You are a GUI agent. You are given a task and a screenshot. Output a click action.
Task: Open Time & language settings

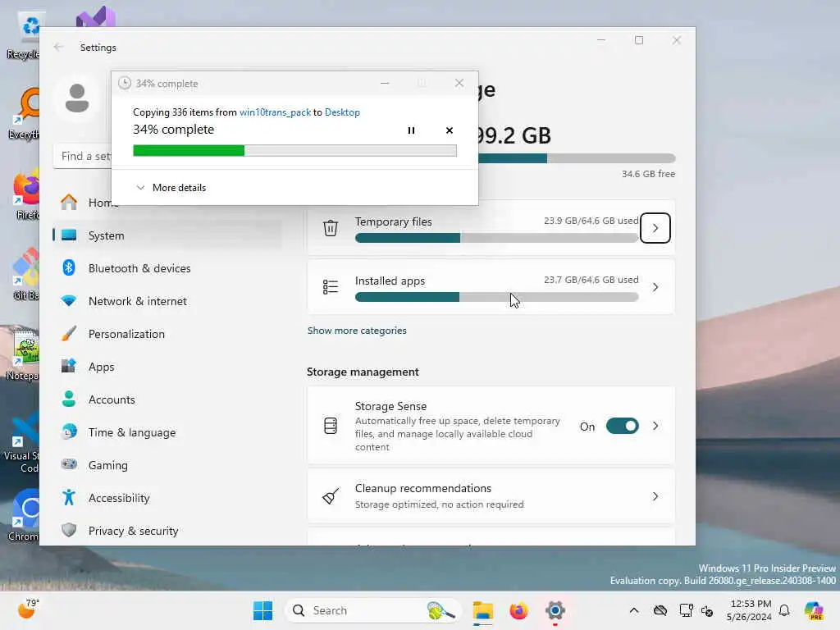(167, 432)
